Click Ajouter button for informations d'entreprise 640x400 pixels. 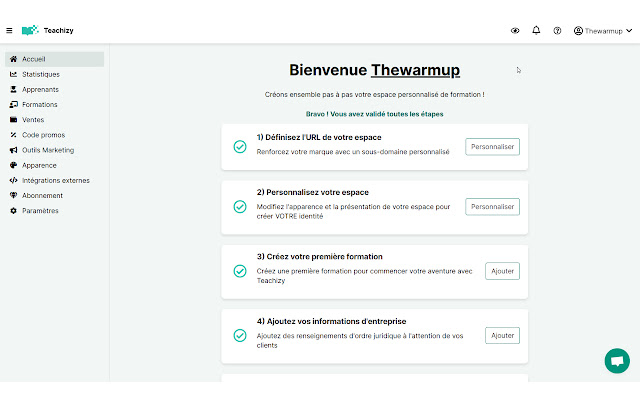502,336
